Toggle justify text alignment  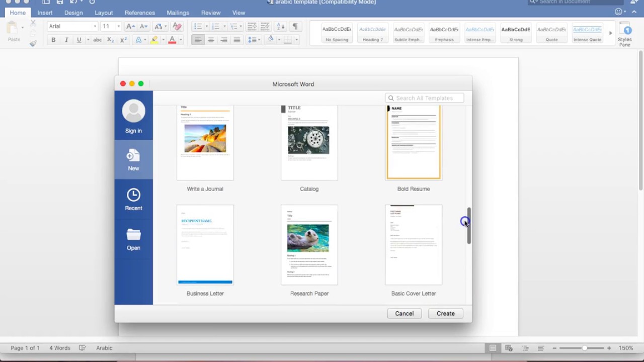coord(237,40)
